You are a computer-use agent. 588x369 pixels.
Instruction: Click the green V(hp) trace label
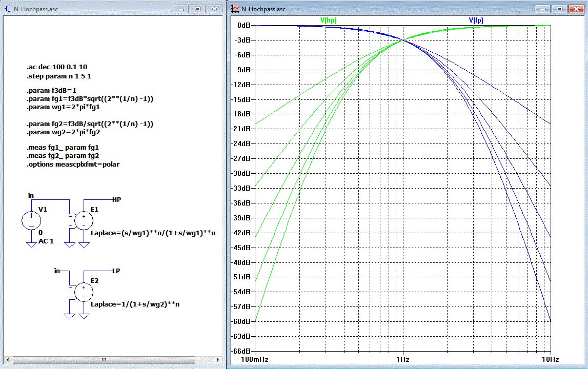click(x=328, y=20)
